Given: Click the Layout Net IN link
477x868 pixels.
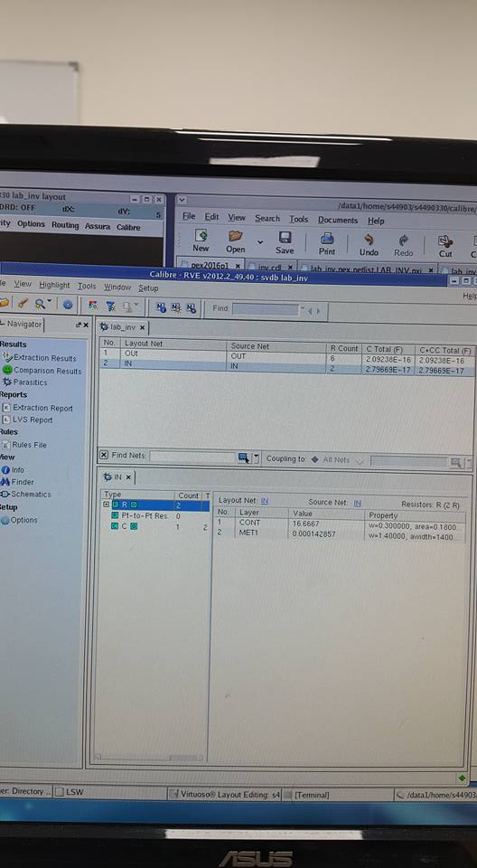Looking at the screenshot, I should 265,500.
